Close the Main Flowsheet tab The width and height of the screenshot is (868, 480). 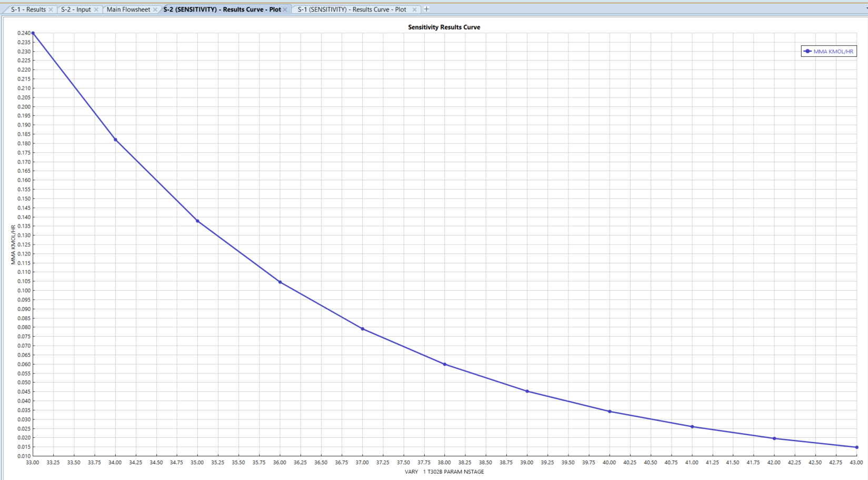click(155, 9)
